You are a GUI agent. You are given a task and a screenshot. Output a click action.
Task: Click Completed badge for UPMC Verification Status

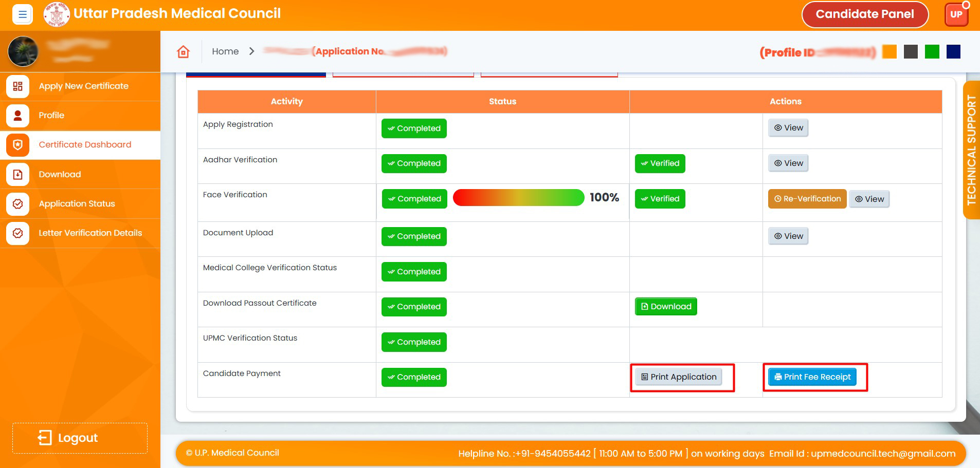[x=414, y=342]
